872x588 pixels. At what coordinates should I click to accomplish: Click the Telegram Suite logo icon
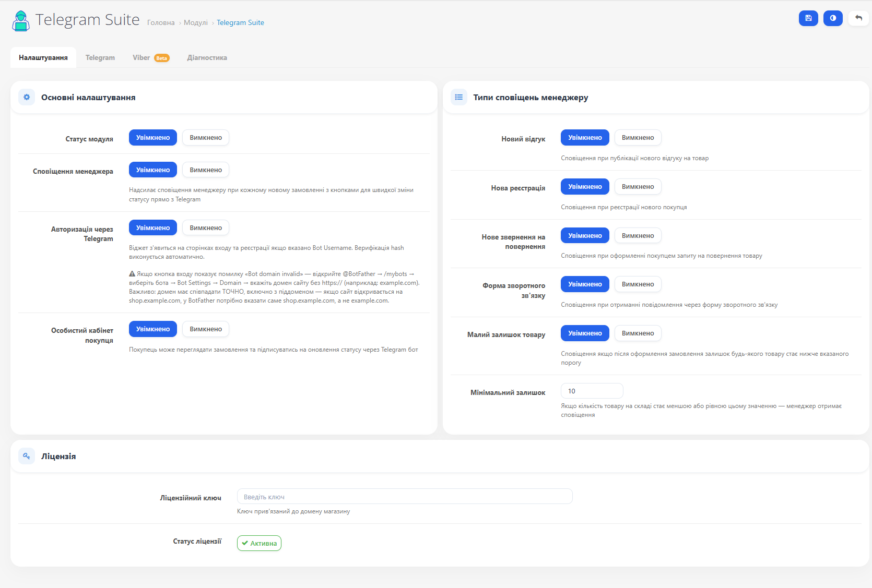21,21
